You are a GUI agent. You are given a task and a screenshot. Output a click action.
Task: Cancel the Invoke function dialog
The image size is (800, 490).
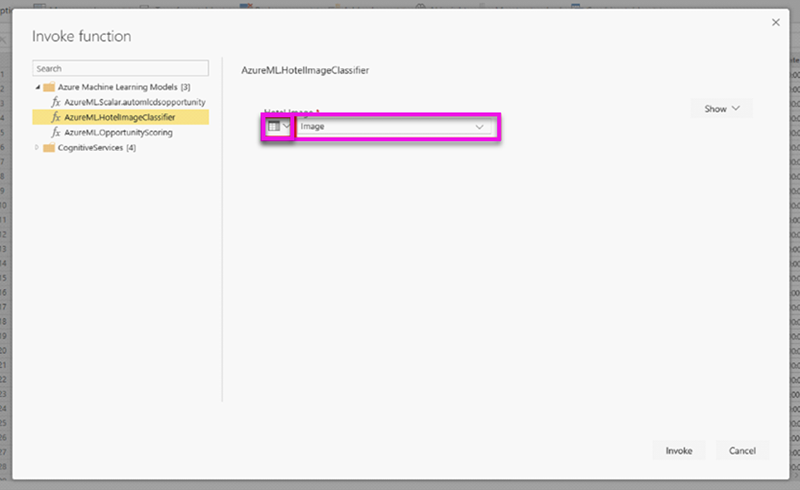[x=742, y=450]
